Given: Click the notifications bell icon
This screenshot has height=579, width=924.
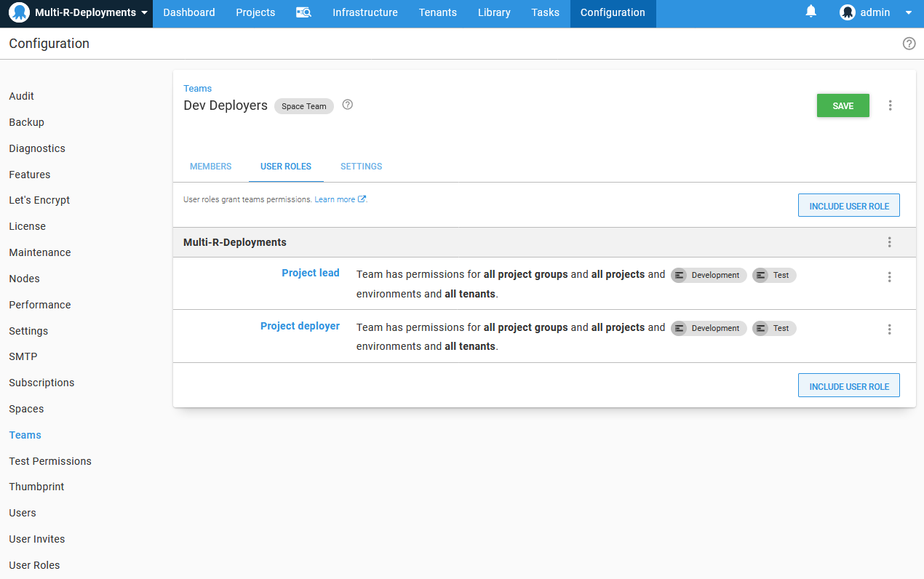Looking at the screenshot, I should 811,12.
